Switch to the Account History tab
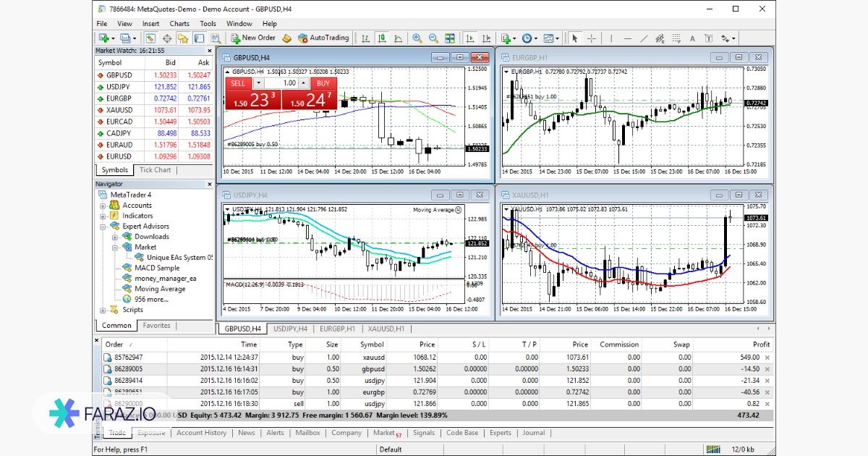The width and height of the screenshot is (868, 456). (x=201, y=432)
